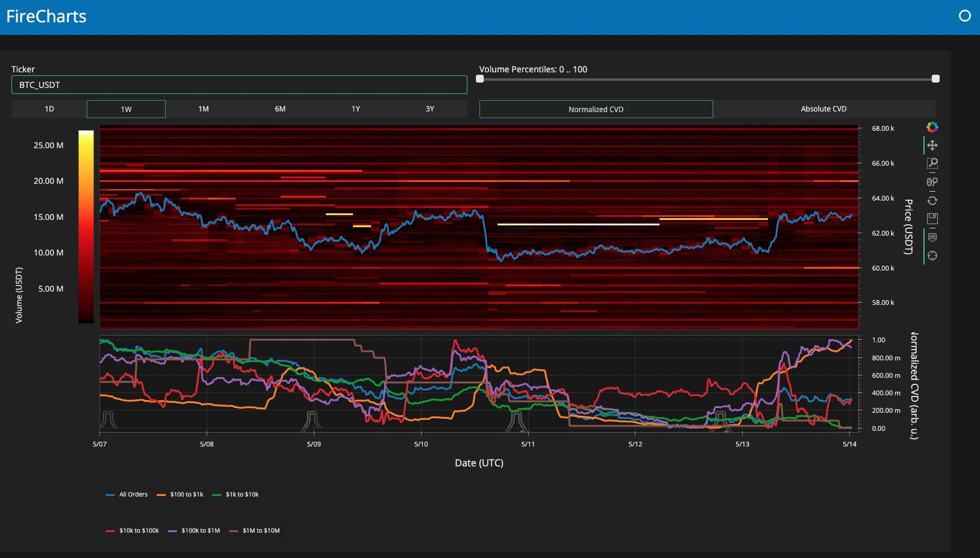The image size is (980, 558).
Task: Choose the 1D time range
Action: coord(49,109)
